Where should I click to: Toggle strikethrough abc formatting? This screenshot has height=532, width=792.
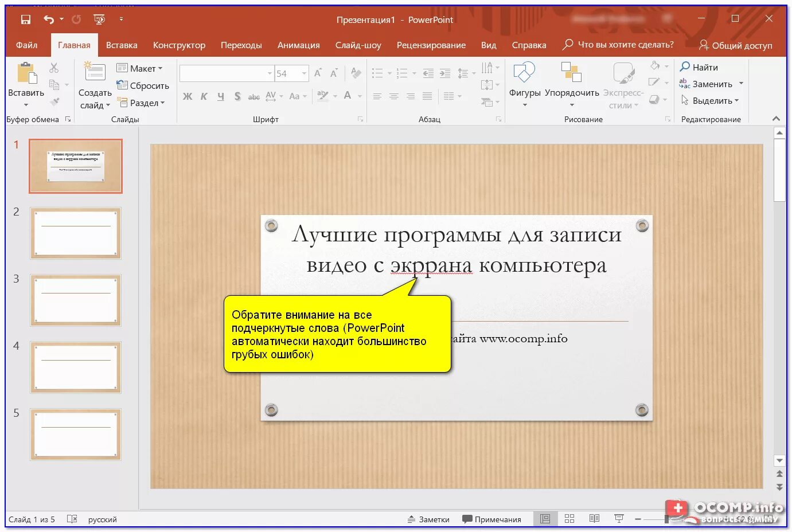tap(254, 96)
